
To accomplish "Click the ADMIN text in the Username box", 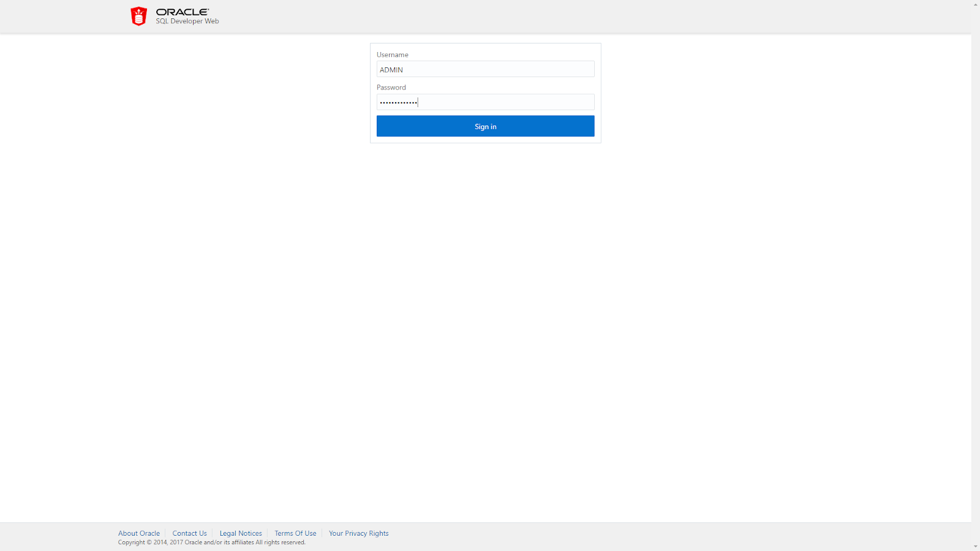I will pos(391,69).
